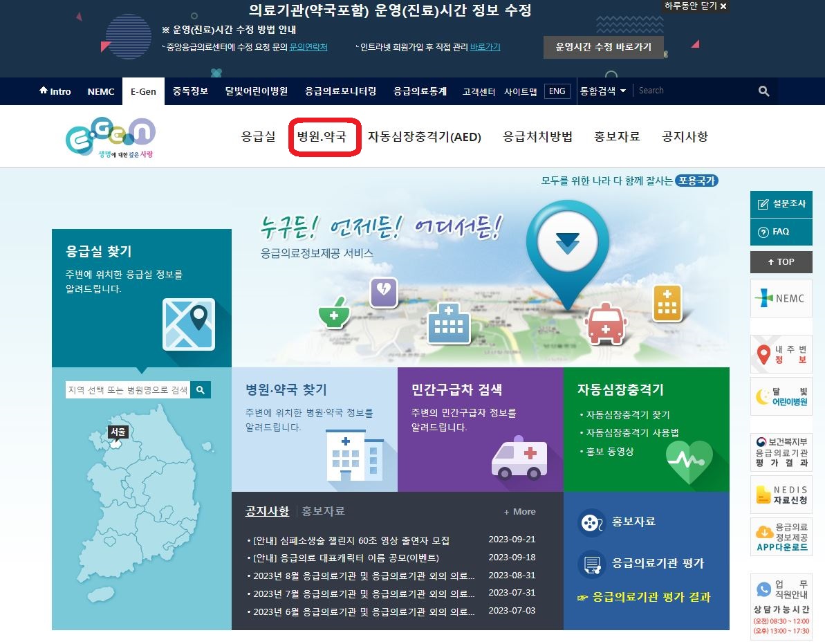The height and width of the screenshot is (644, 825).
Task: Click the 응급의료기관 평가 speech bubble icon
Action: click(x=591, y=563)
